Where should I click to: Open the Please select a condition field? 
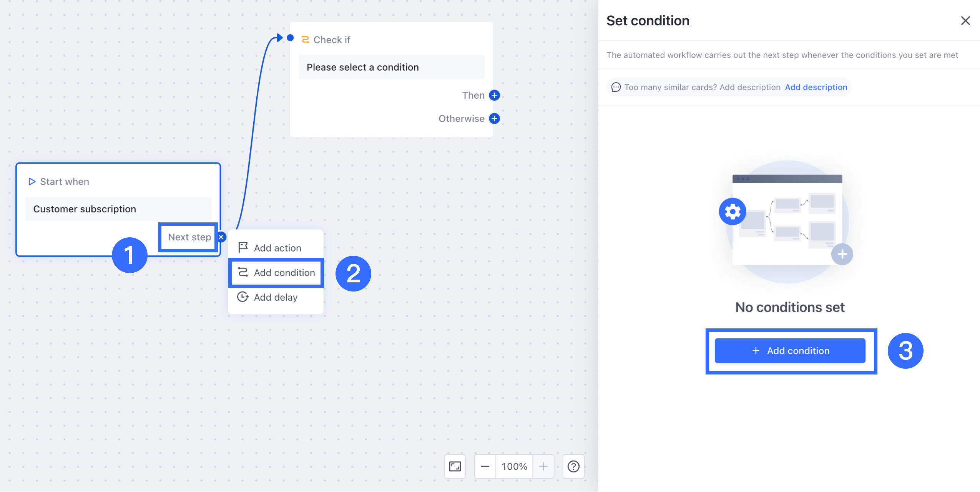coord(391,67)
